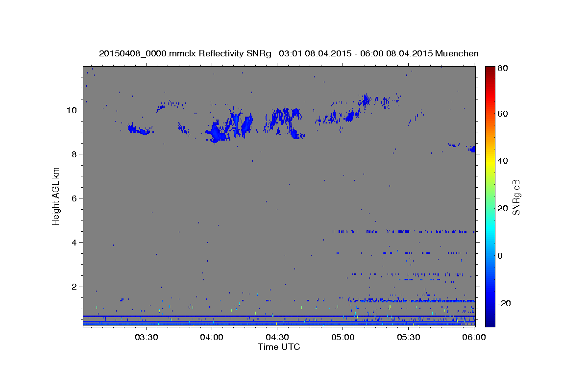The width and height of the screenshot is (588, 392).
Task: Click the height tick label 4
Action: coord(74,243)
